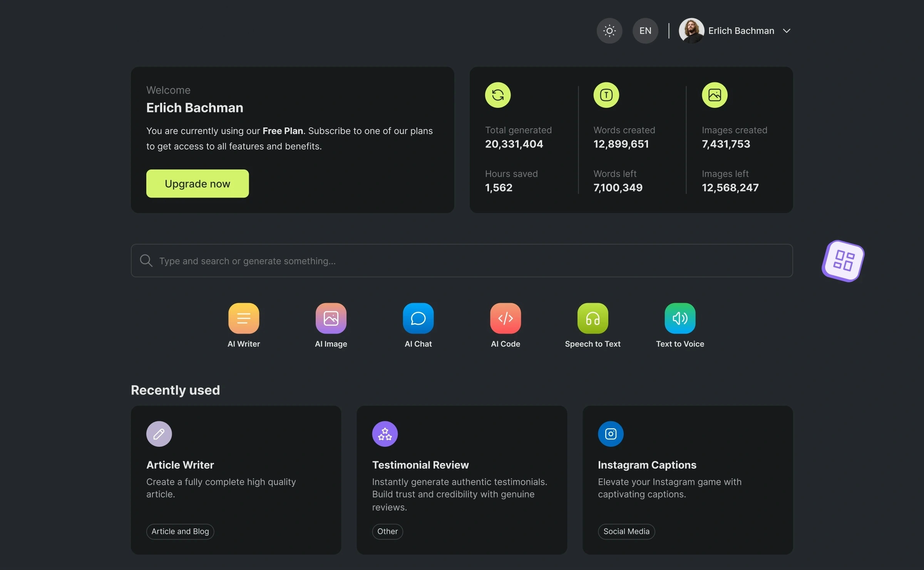Click the Upgrade now button

pyautogui.click(x=198, y=183)
